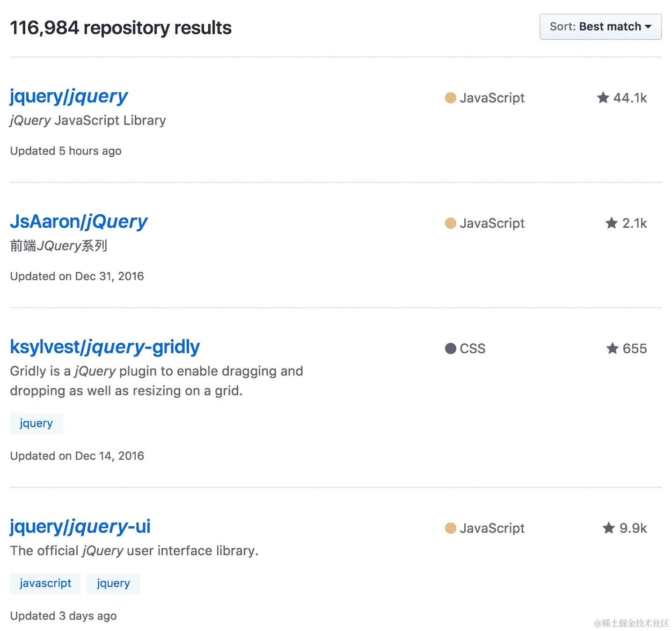The height and width of the screenshot is (631, 672).
Task: Click the 'Updated on Dec 14, 2016' text
Action: (77, 456)
